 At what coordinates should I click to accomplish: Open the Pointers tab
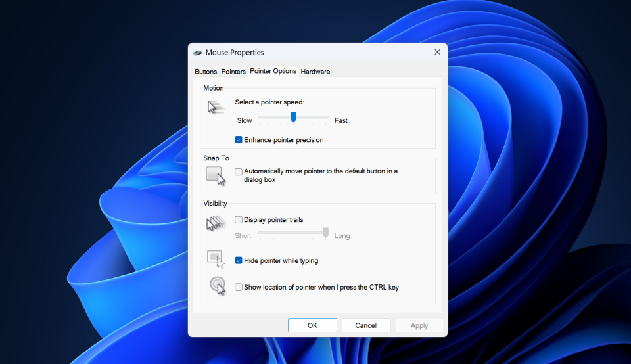pyautogui.click(x=233, y=72)
